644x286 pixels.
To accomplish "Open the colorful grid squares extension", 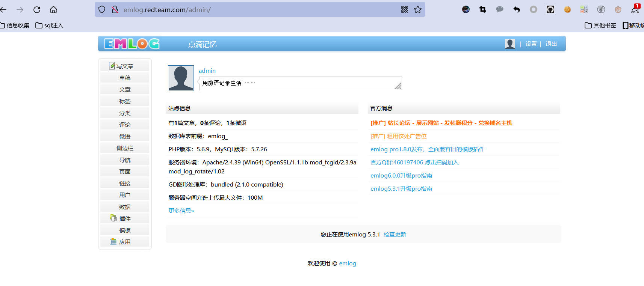I will (x=584, y=10).
